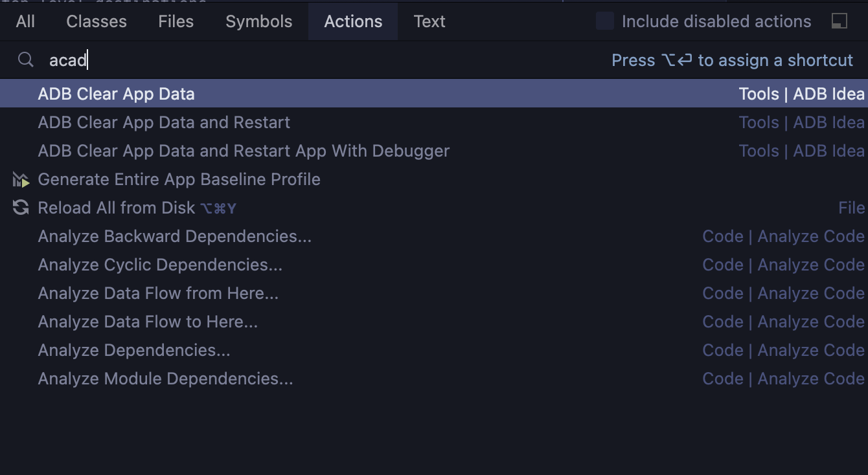Click the reload icon next to Reload All from Disk
Image resolution: width=868 pixels, height=475 pixels.
pyautogui.click(x=19, y=207)
